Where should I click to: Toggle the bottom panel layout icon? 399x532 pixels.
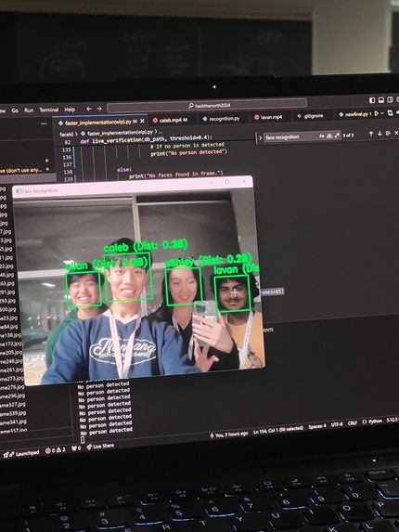pyautogui.click(x=381, y=99)
